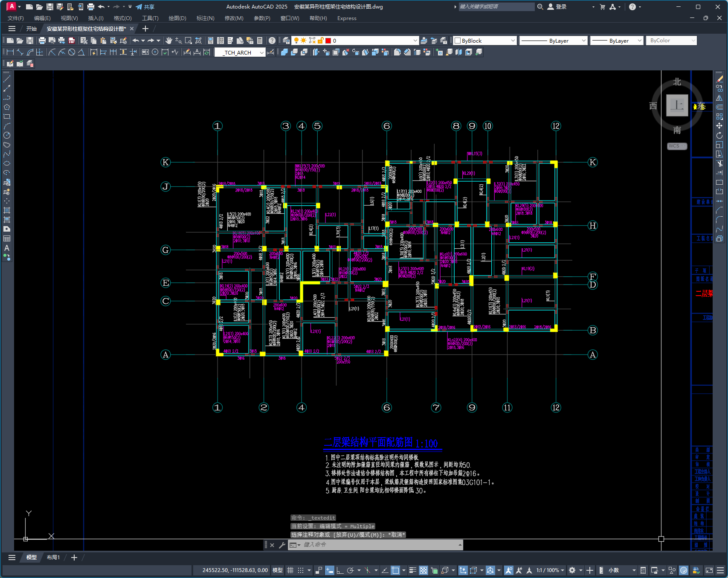The width and height of the screenshot is (728, 578).
Task: Open the Layer Properties Manager icon
Action: coord(286,41)
